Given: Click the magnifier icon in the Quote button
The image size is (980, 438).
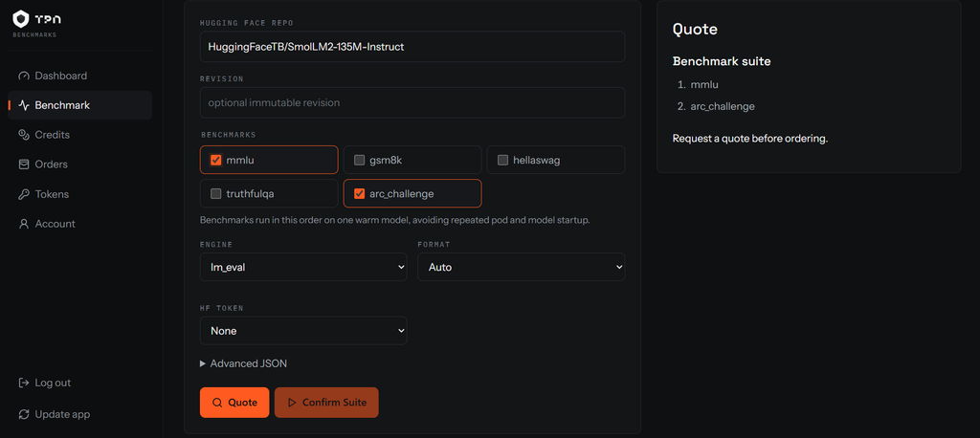Looking at the screenshot, I should click(x=217, y=403).
